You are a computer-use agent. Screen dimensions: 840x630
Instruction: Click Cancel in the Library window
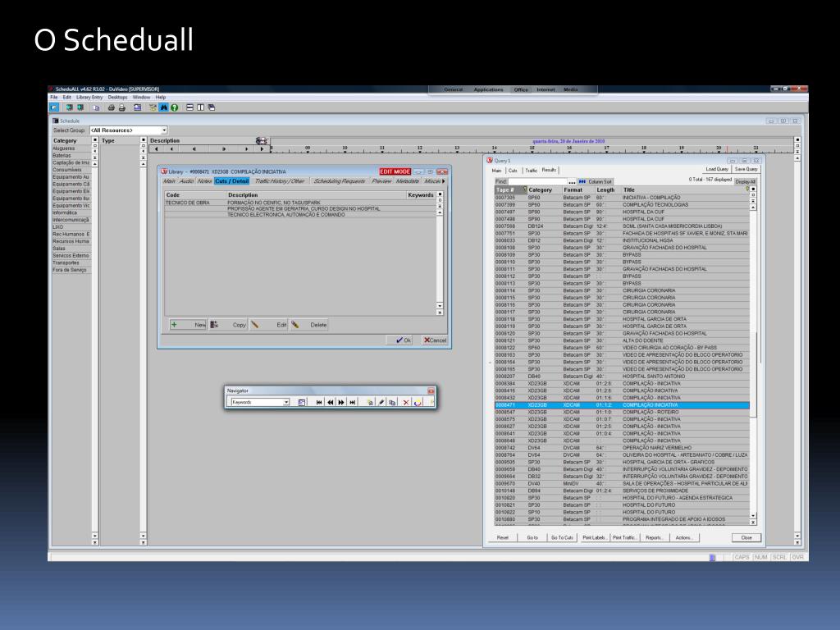coord(435,340)
